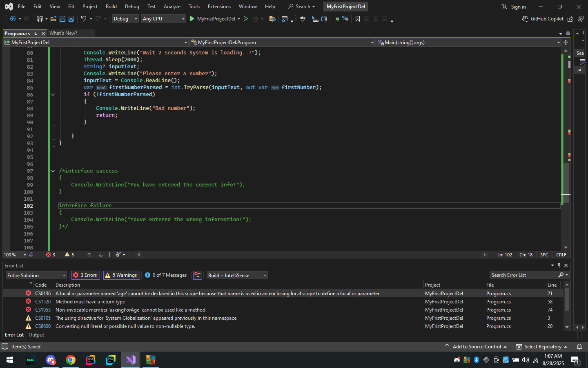Toggle the 3 Errors filter
588x368 pixels.
tap(86, 275)
